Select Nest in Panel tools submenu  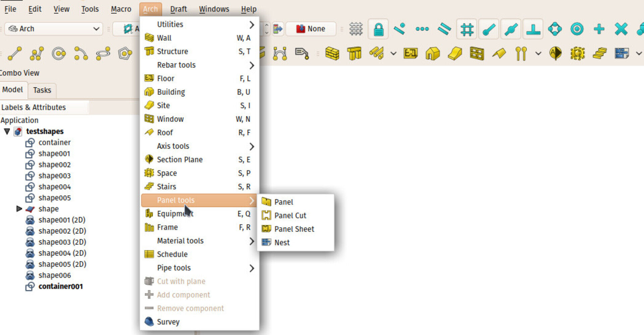(282, 242)
